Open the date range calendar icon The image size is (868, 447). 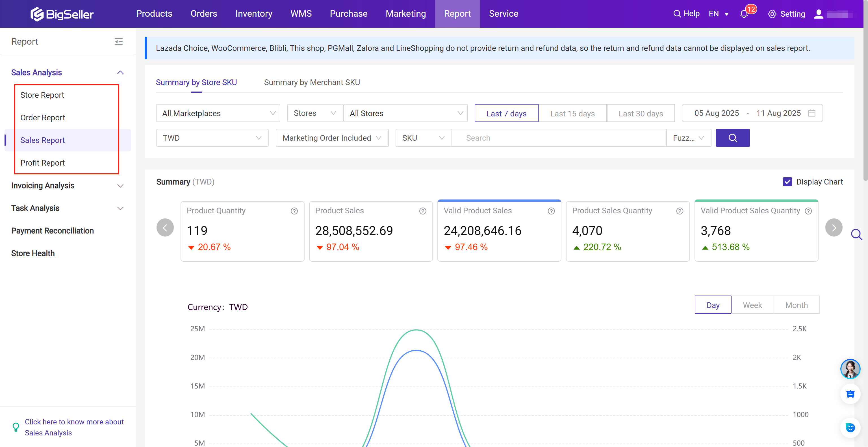click(x=811, y=113)
